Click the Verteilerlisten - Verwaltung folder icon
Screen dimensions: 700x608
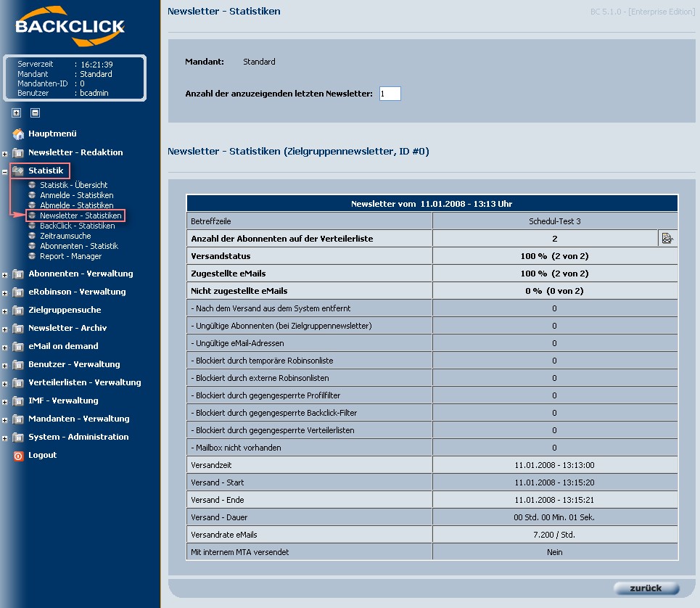click(18, 382)
